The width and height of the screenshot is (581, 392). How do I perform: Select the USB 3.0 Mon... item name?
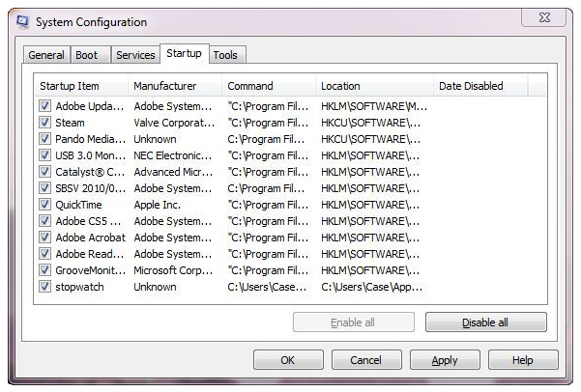tap(91, 155)
